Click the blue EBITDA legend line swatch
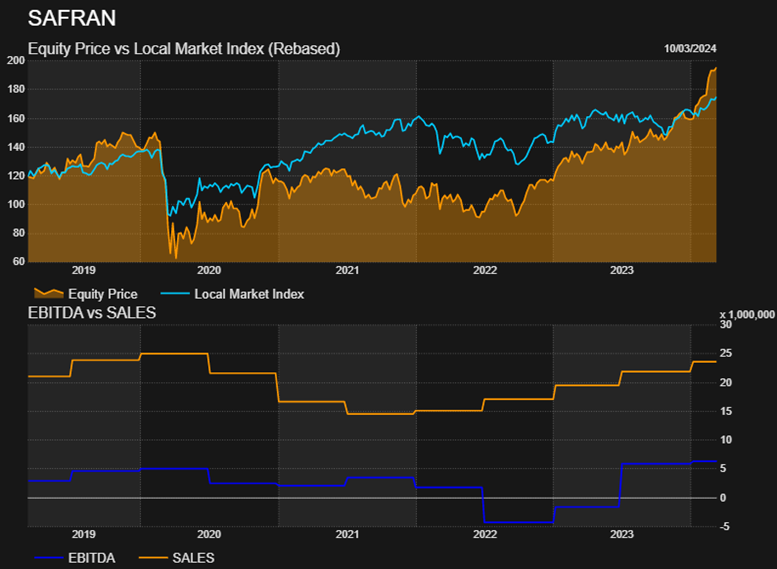777x569 pixels. [49, 558]
